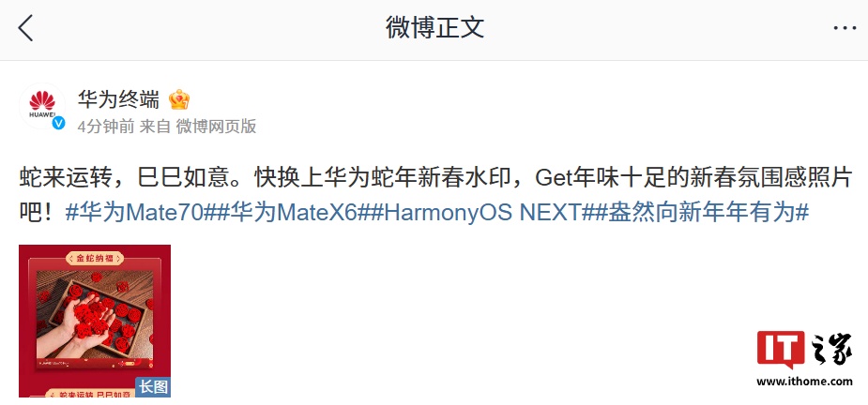Tap the 长图 long-image label
Screen dimensions: 868x405
click(153, 387)
